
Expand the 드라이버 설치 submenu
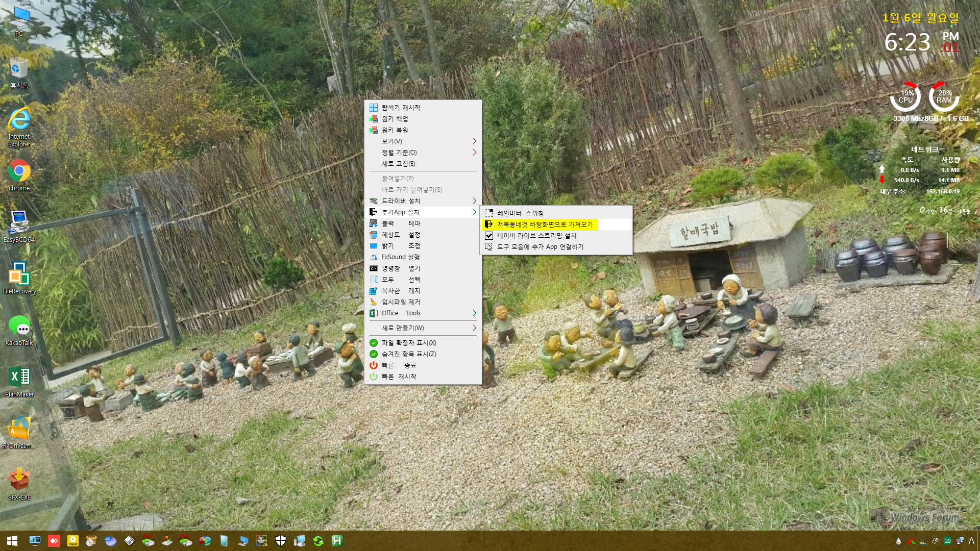click(x=423, y=201)
